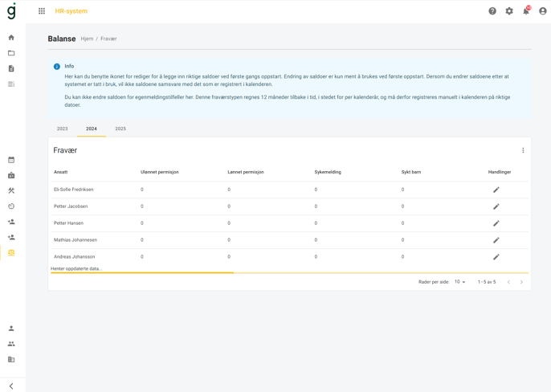Open the Fravær table three-dot menu
Screen dimensions: 551x392
point(523,150)
